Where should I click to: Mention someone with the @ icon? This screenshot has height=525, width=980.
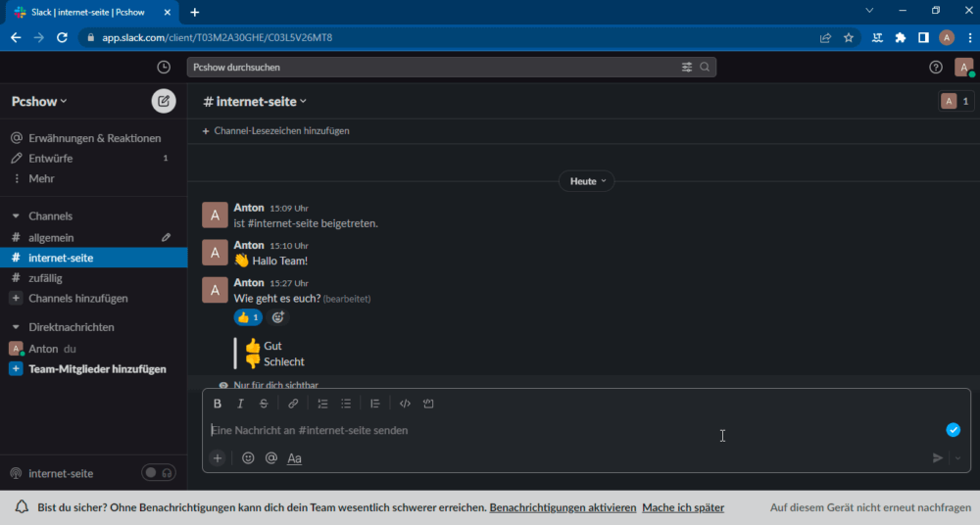point(271,458)
